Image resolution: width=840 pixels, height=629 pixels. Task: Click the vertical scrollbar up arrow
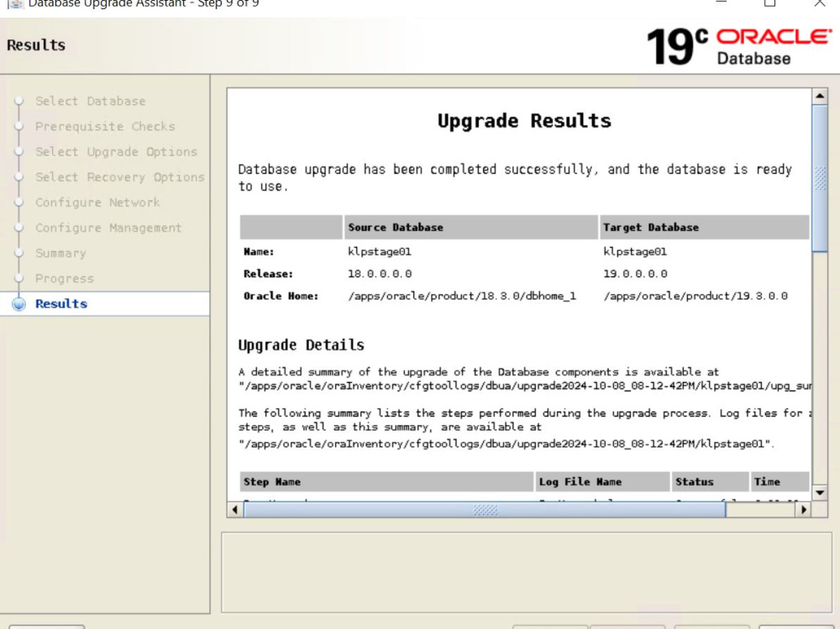820,97
